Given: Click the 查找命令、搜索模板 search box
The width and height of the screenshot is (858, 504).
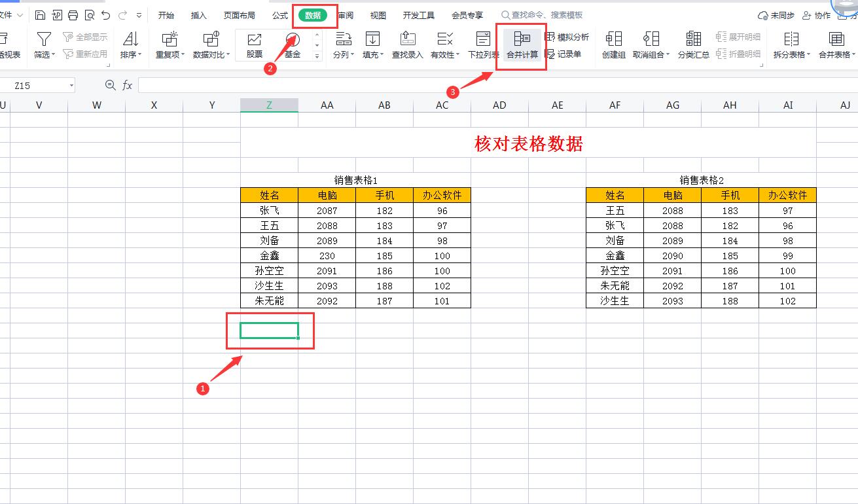Looking at the screenshot, I should pyautogui.click(x=542, y=15).
